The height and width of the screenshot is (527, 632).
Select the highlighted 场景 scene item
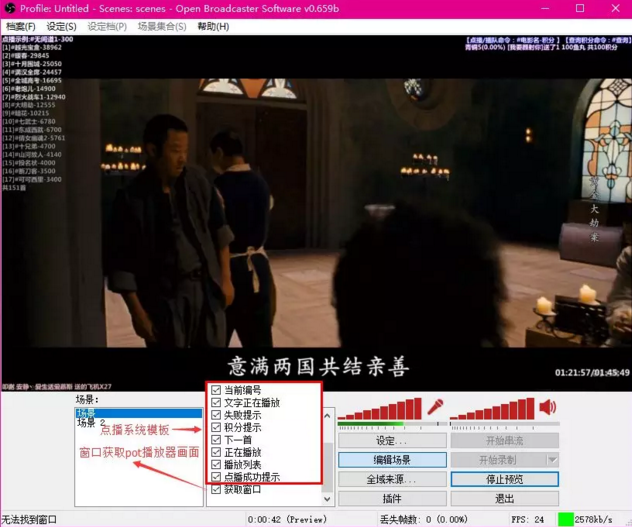139,413
